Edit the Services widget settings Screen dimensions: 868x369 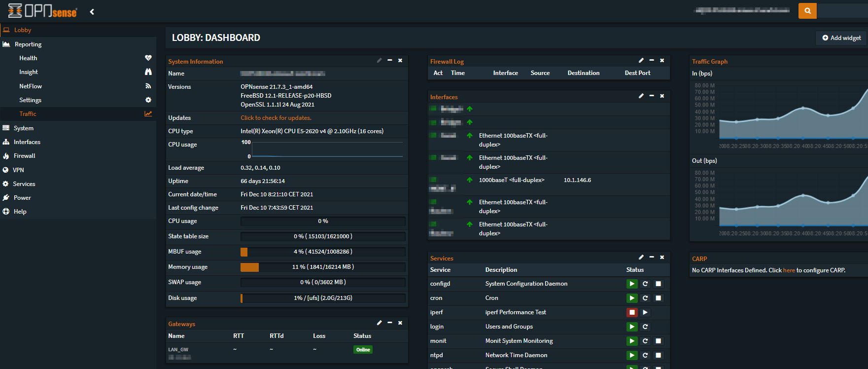click(641, 257)
